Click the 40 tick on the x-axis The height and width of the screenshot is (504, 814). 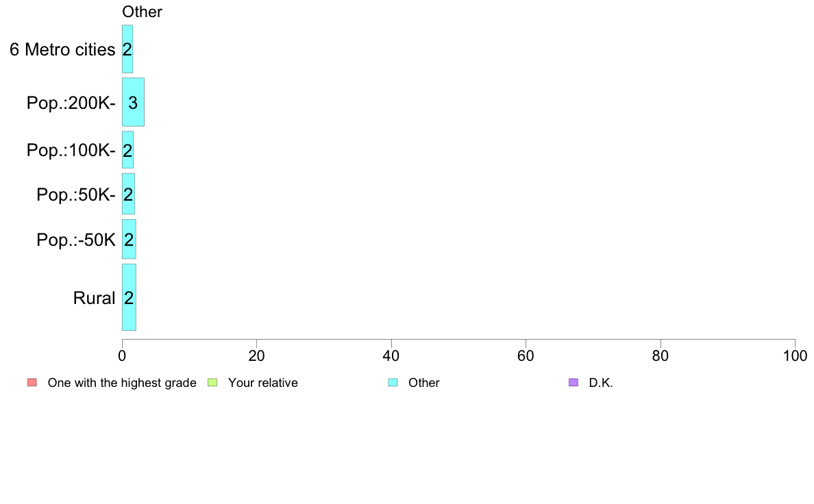(391, 355)
